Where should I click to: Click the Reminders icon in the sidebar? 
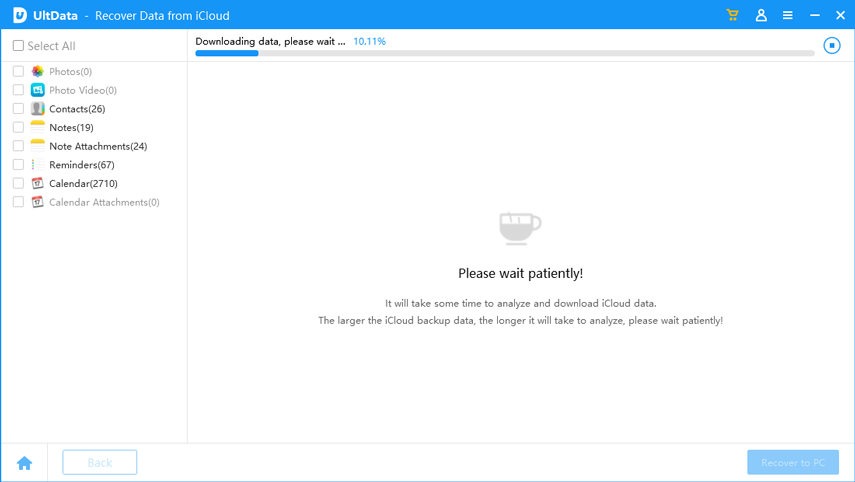[38, 165]
